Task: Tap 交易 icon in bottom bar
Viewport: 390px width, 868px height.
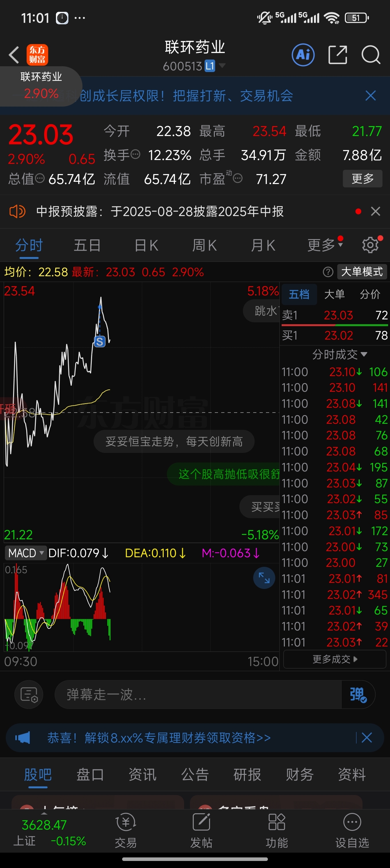Action: pos(126,831)
